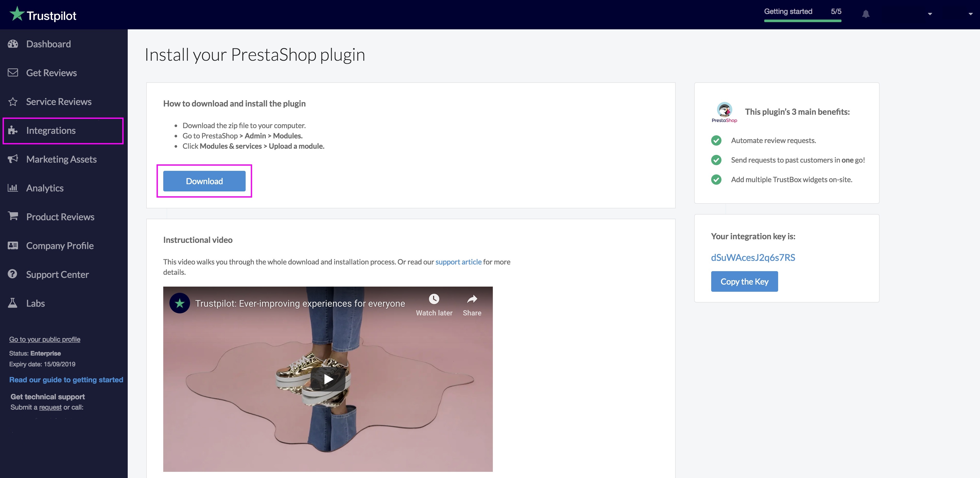Click the Copy the Key button

point(744,281)
